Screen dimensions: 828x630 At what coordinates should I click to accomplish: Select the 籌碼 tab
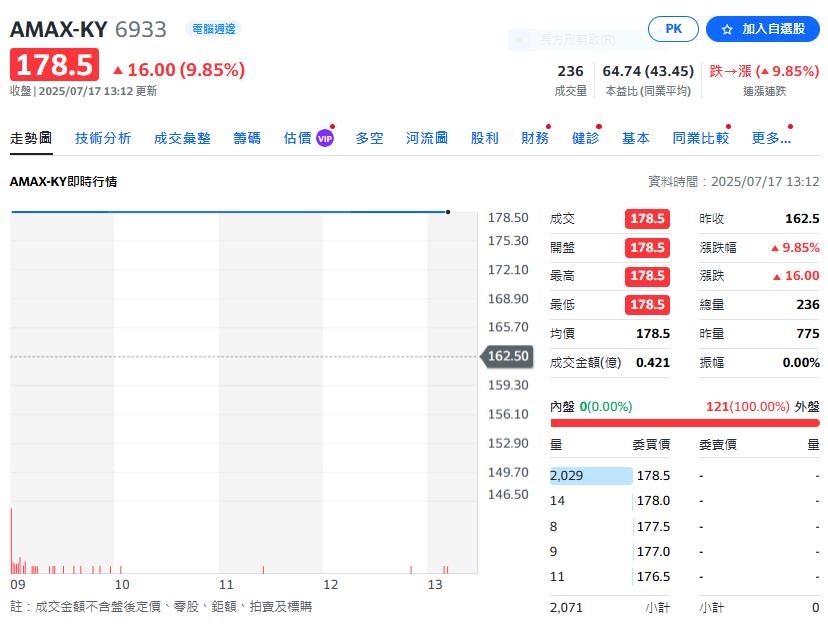pos(247,139)
